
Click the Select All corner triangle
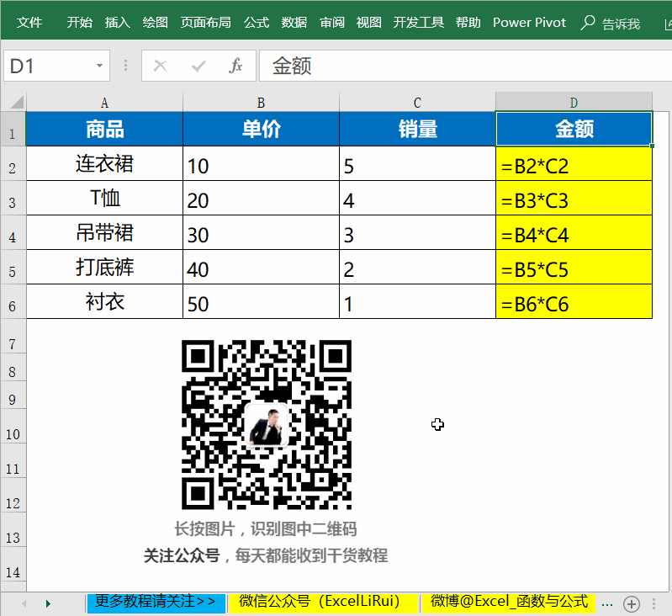pyautogui.click(x=16, y=103)
